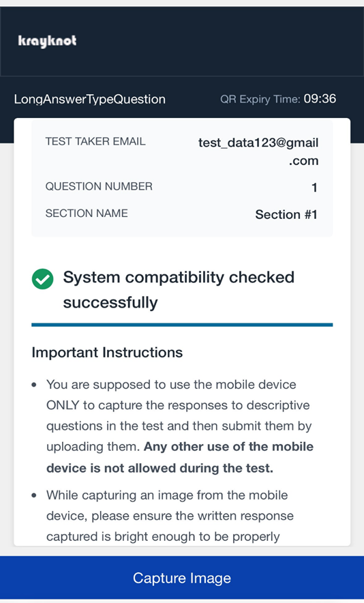Click the QR Expiry Time label
This screenshot has width=364, height=603.
pyautogui.click(x=260, y=99)
